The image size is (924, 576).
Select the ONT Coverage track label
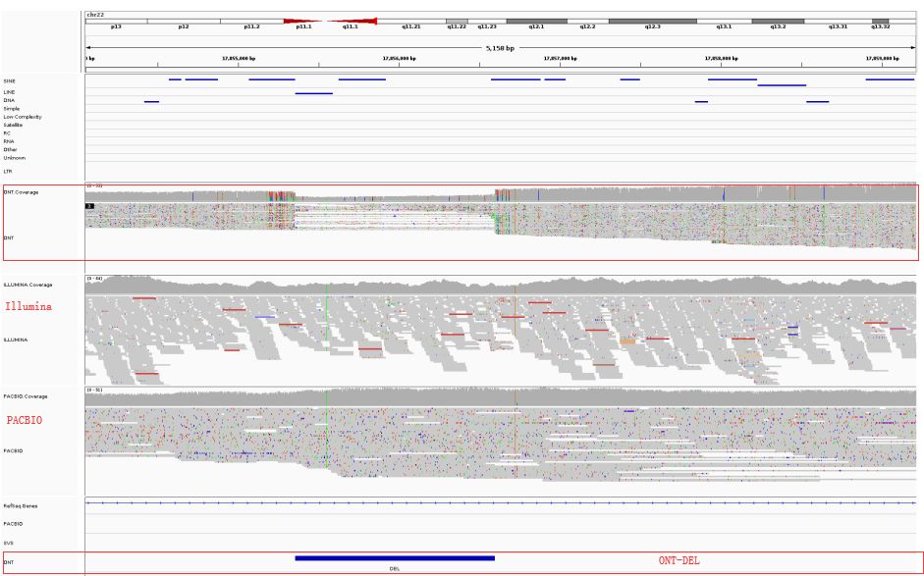tap(22, 192)
